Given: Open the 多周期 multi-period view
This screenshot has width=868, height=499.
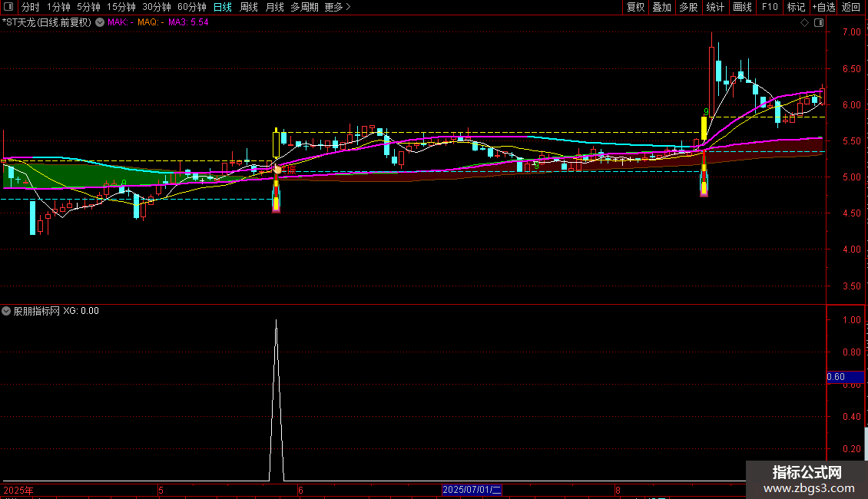Looking at the screenshot, I should point(304,7).
